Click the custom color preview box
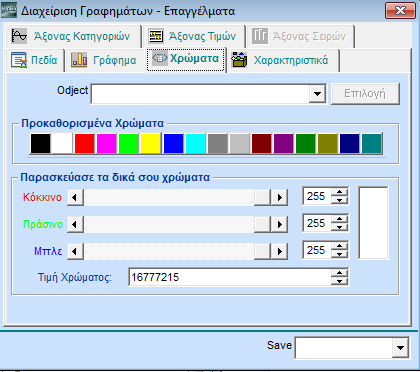Viewport: 420px width, 372px height. tap(373, 223)
